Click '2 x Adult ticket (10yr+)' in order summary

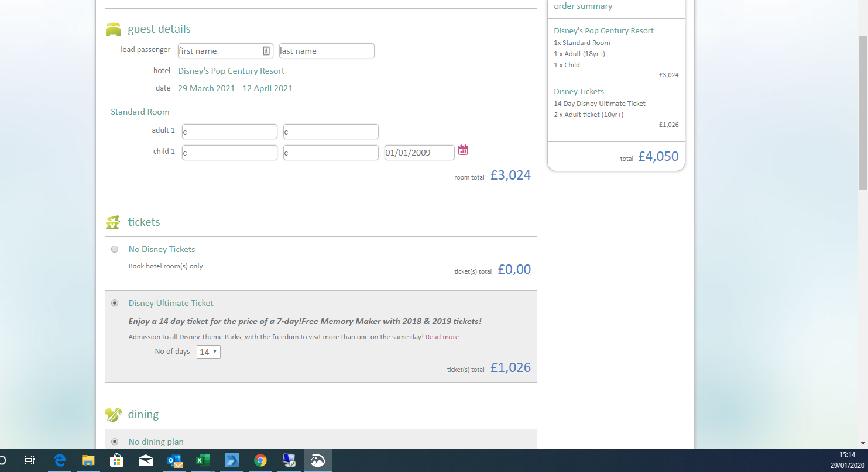pos(588,115)
